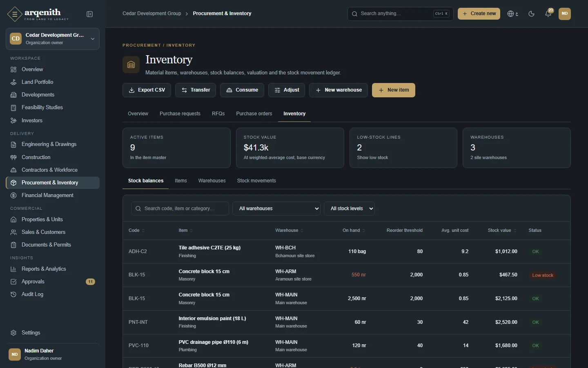Select the Stock movements sub-tab

pyautogui.click(x=256, y=181)
